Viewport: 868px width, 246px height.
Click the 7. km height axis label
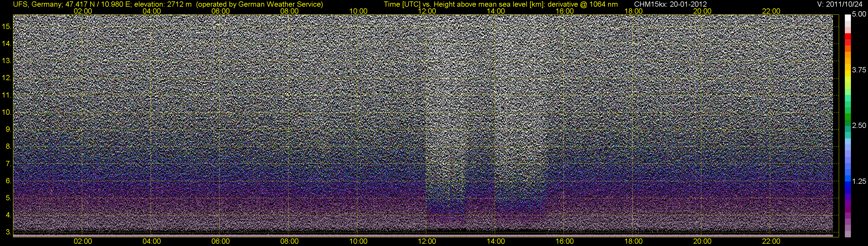coord(9,164)
